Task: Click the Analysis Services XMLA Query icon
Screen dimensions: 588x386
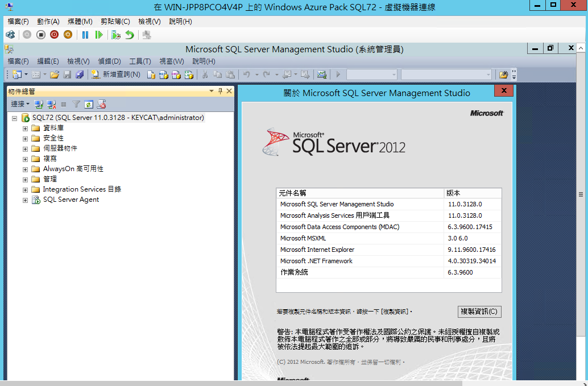Action: point(189,74)
